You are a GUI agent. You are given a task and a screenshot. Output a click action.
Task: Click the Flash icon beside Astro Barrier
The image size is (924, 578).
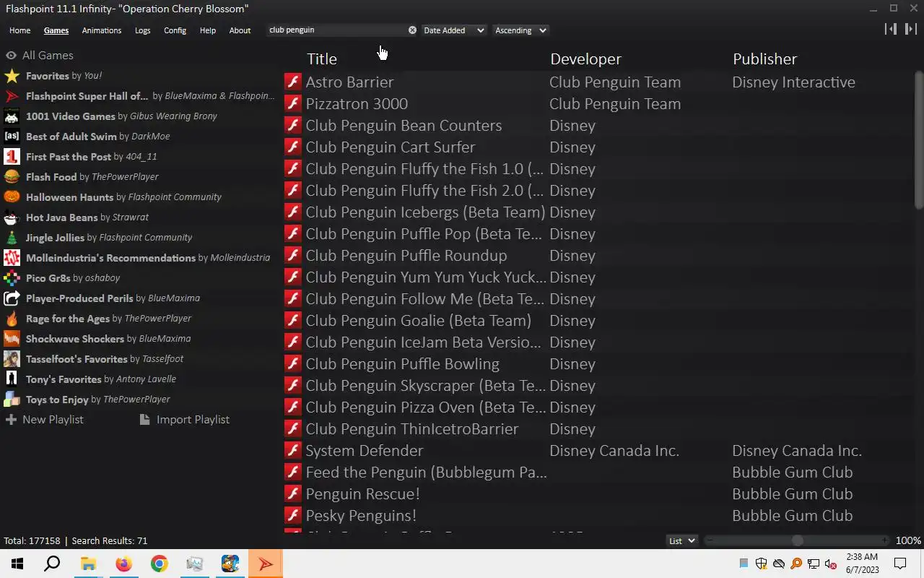[292, 82]
